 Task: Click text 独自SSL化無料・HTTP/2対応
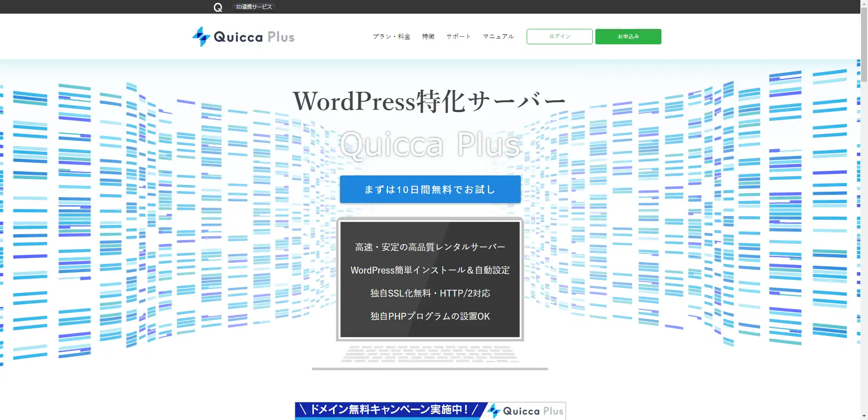click(430, 293)
